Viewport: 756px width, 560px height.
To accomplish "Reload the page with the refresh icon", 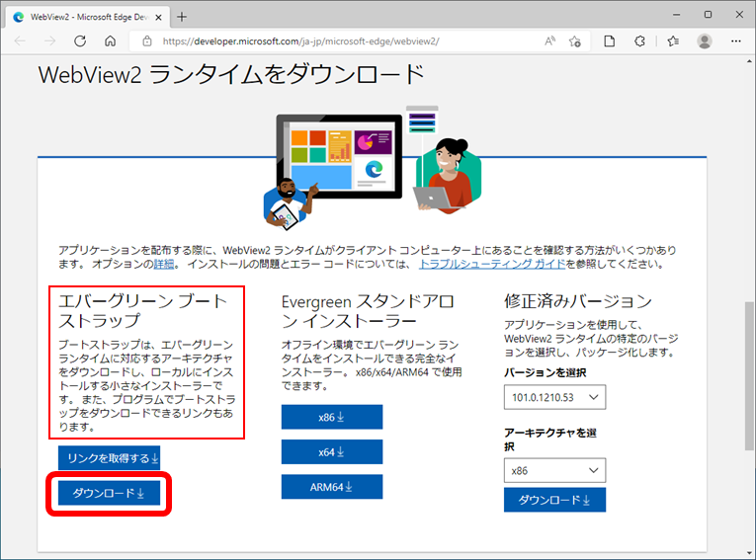I will (80, 40).
